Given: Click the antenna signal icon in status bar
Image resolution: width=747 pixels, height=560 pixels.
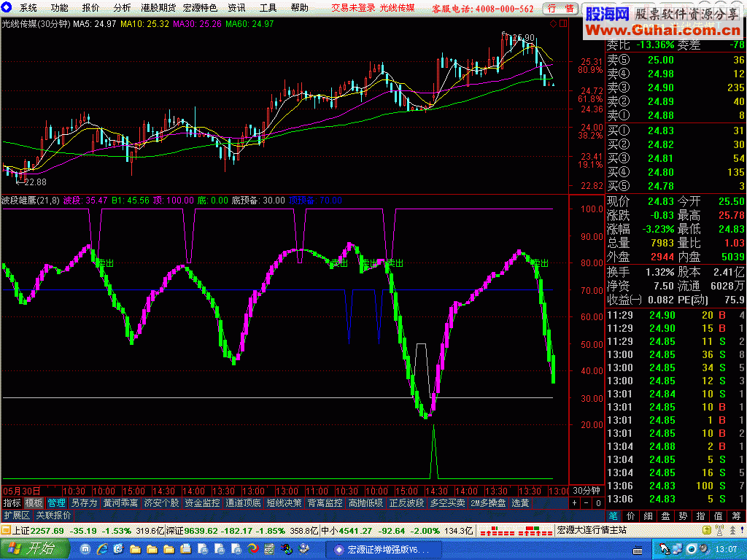Looking at the screenshot, I should point(720,531).
